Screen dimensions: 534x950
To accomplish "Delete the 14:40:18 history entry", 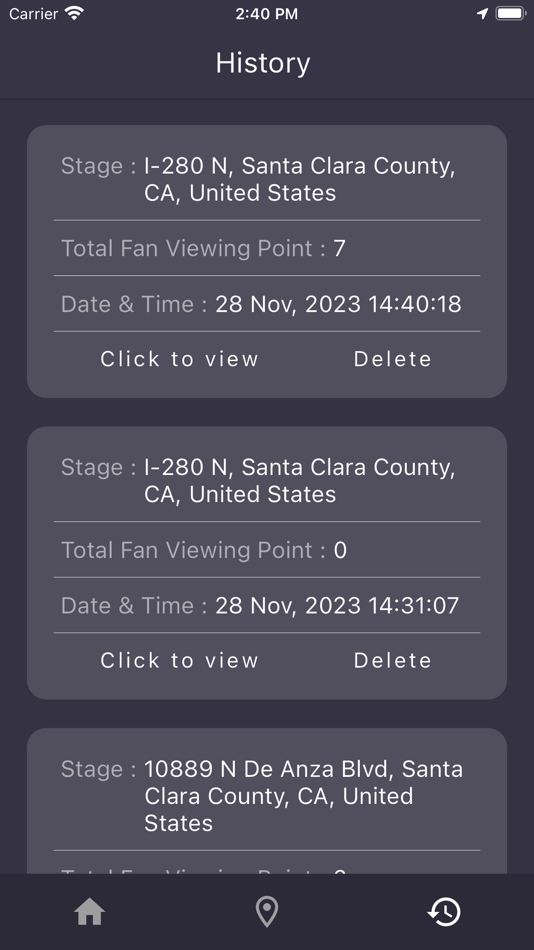I will click(393, 359).
